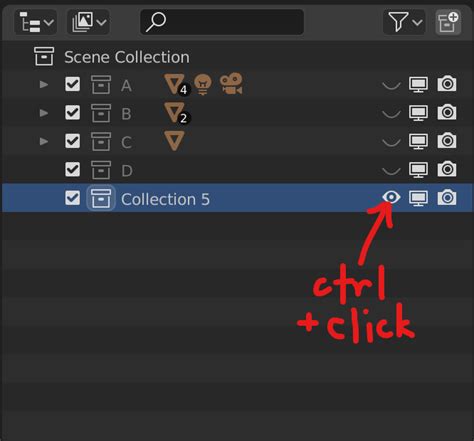Click the light bulb icon in collection A
The height and width of the screenshot is (441, 474).
203,84
